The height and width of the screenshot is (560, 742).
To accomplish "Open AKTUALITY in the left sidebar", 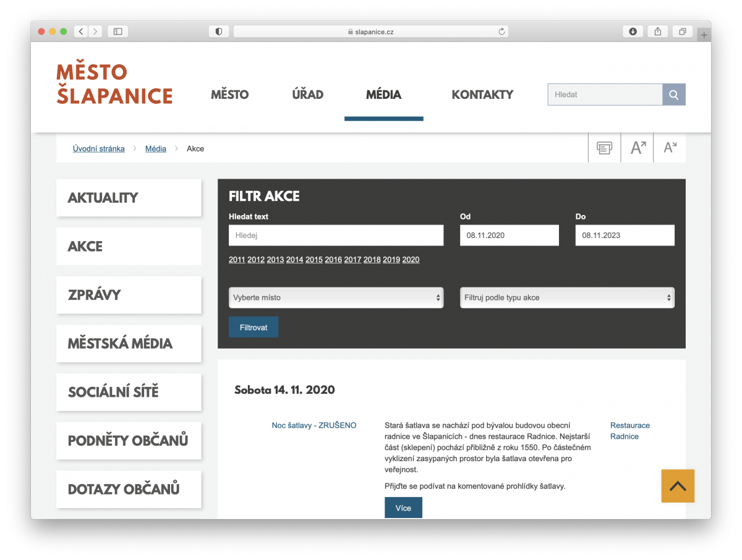I will point(129,198).
